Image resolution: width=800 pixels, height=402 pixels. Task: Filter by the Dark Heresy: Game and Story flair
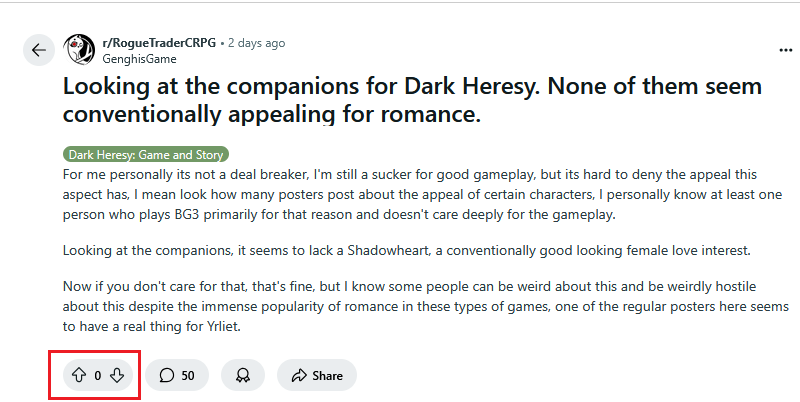pyautogui.click(x=146, y=155)
